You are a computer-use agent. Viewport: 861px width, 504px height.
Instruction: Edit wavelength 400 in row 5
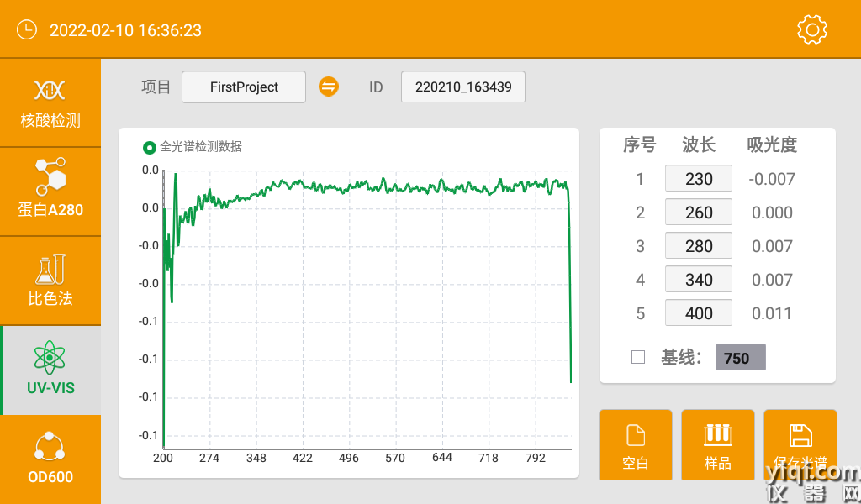(699, 312)
